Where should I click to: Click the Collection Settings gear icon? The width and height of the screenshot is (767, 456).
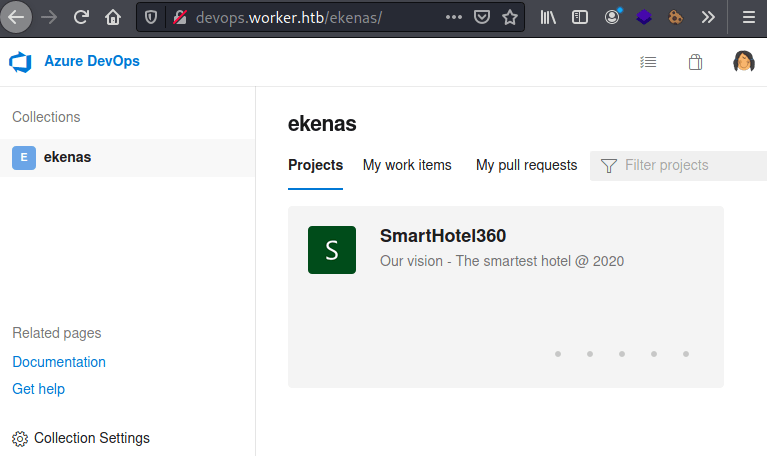click(x=20, y=439)
